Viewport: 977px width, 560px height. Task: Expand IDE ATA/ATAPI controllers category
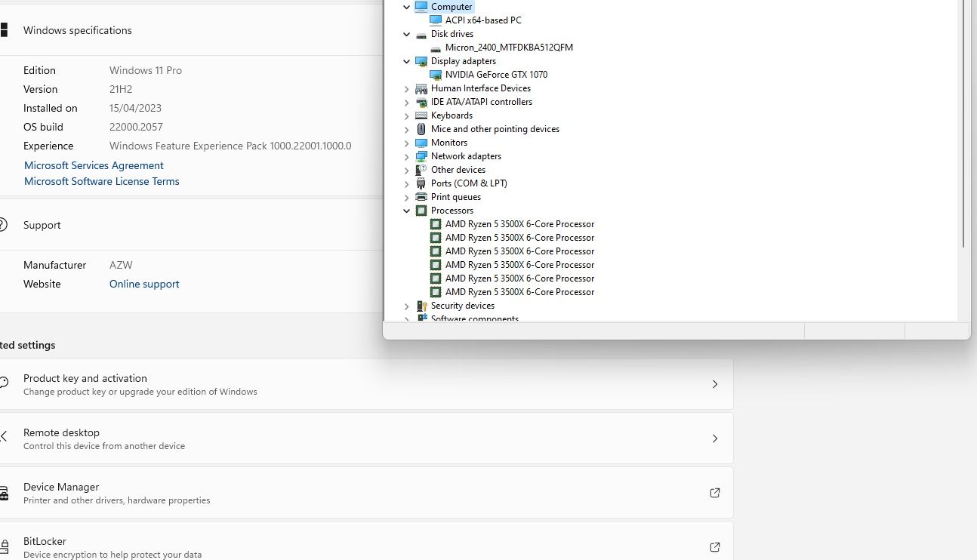(406, 102)
